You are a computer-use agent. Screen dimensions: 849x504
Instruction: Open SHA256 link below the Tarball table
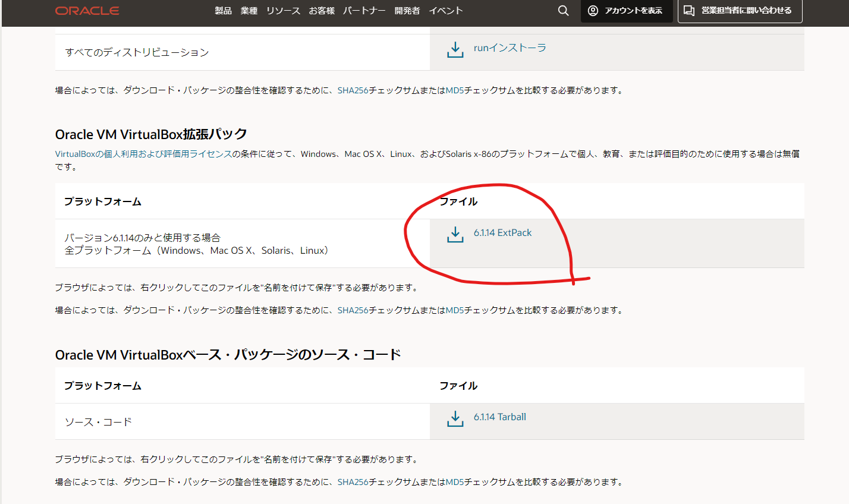tap(353, 482)
